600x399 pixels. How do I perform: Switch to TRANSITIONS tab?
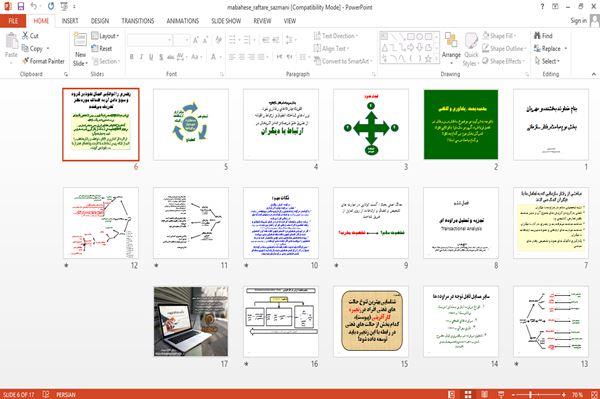(138, 21)
